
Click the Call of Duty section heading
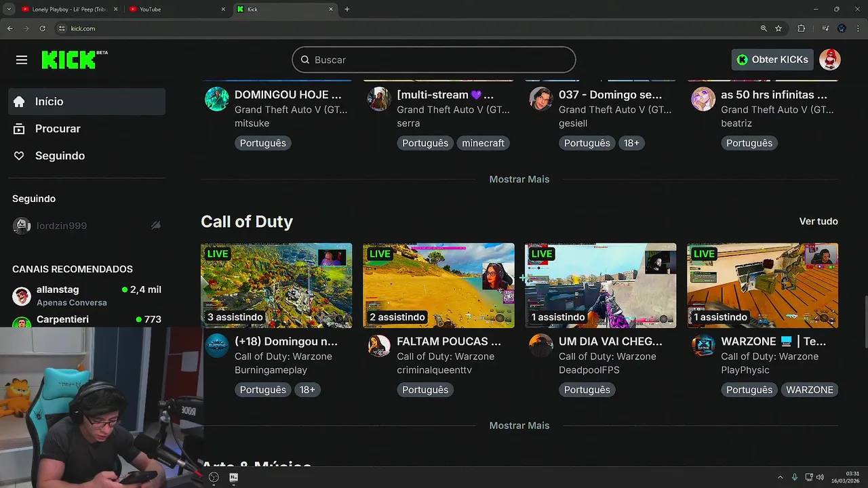coord(247,222)
